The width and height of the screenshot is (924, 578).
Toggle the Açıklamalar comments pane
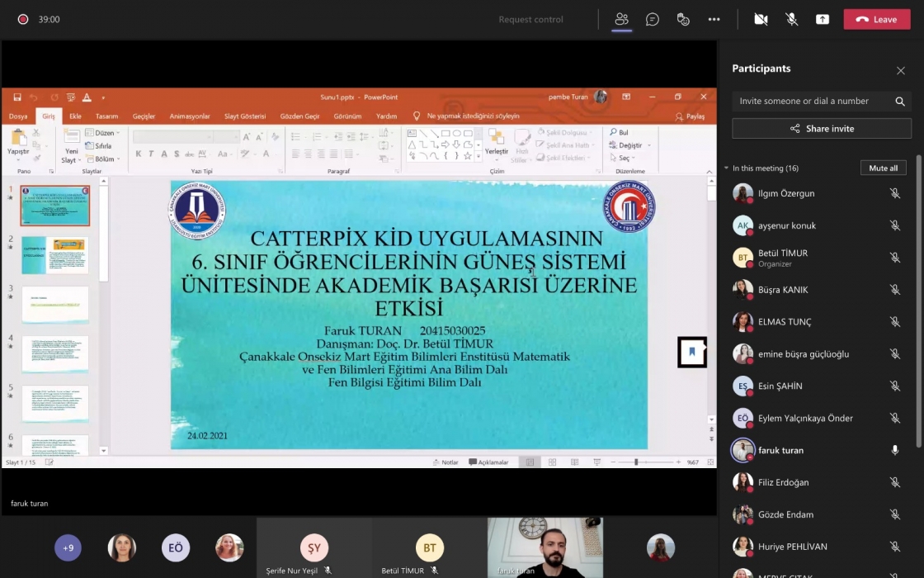click(x=488, y=462)
